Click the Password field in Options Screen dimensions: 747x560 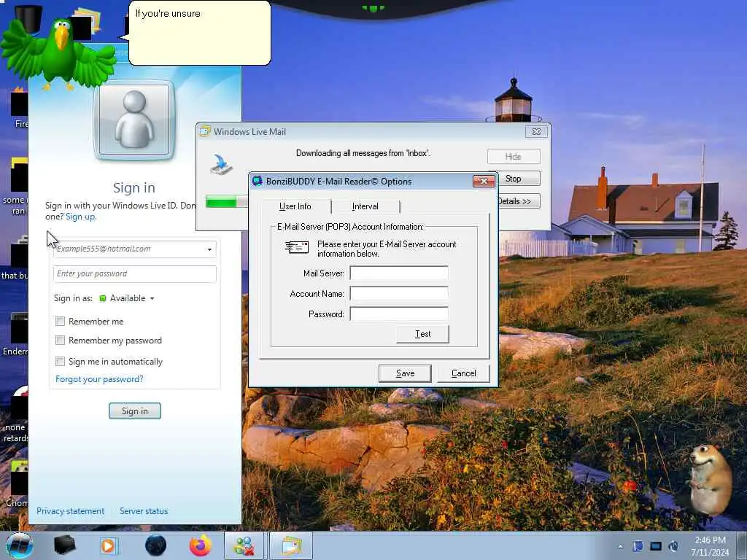click(x=399, y=314)
